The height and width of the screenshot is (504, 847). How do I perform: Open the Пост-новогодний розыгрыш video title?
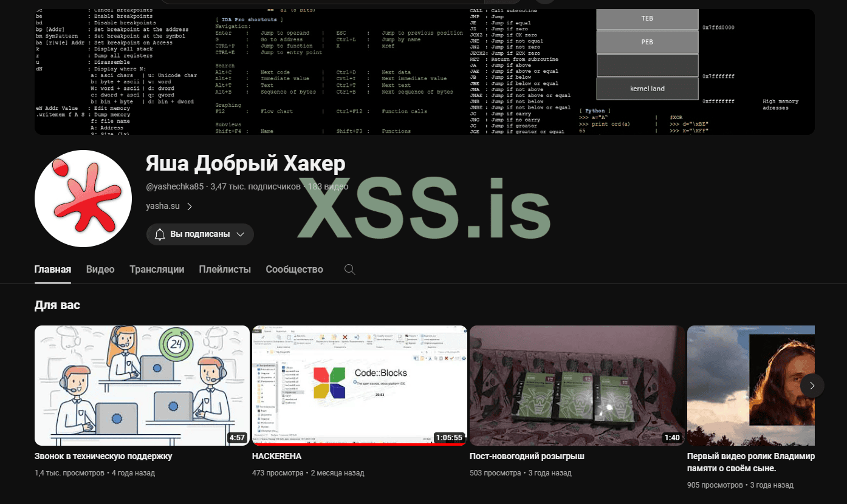(x=527, y=456)
